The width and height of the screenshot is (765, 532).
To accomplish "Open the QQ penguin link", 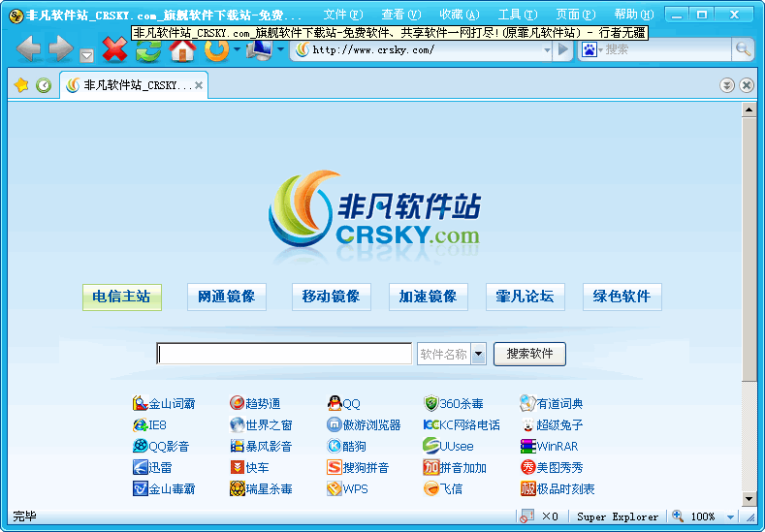I will pos(344,403).
